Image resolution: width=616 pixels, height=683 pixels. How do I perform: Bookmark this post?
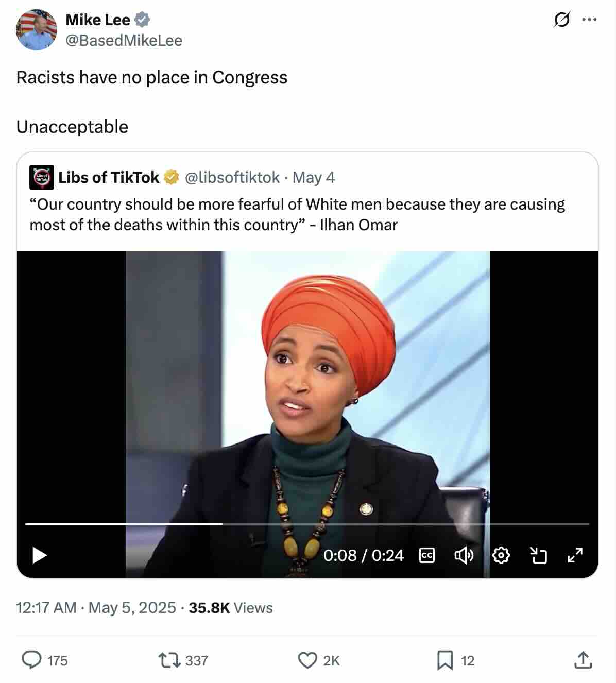tap(445, 660)
